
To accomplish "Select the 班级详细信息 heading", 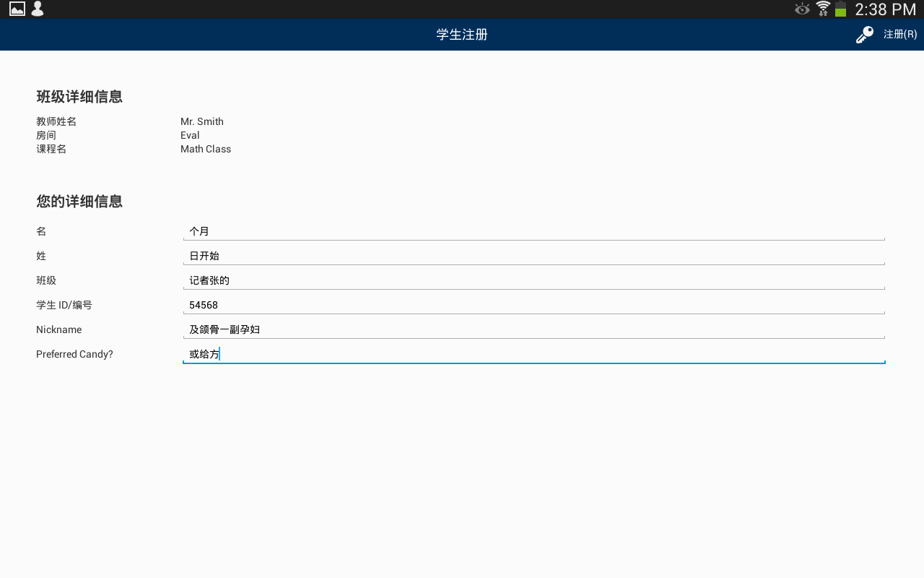I will tap(79, 97).
